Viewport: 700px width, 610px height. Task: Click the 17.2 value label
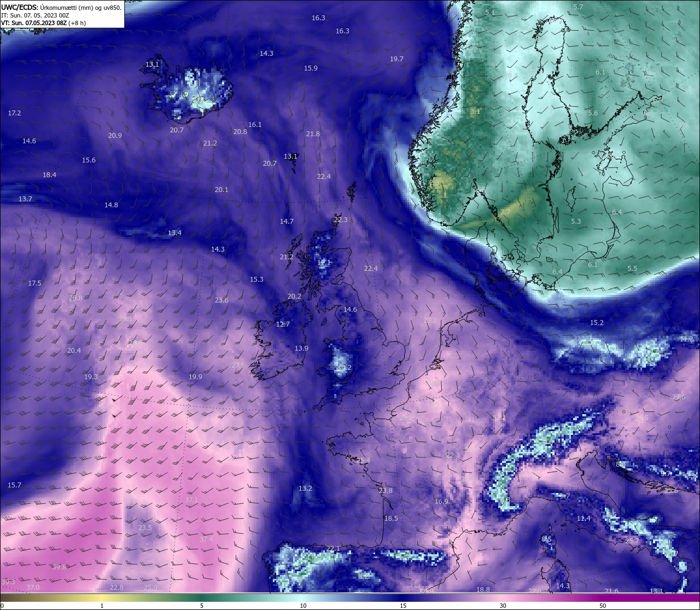tap(14, 113)
